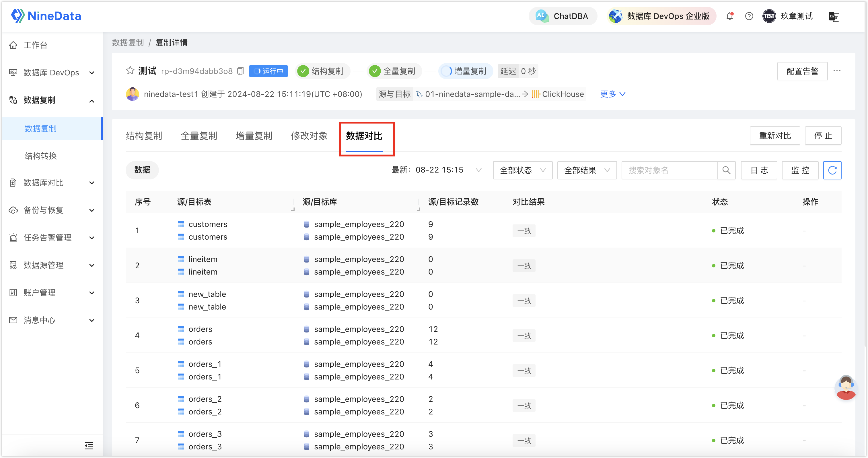Collapse the 数据复制 sidebar section

click(x=92, y=101)
